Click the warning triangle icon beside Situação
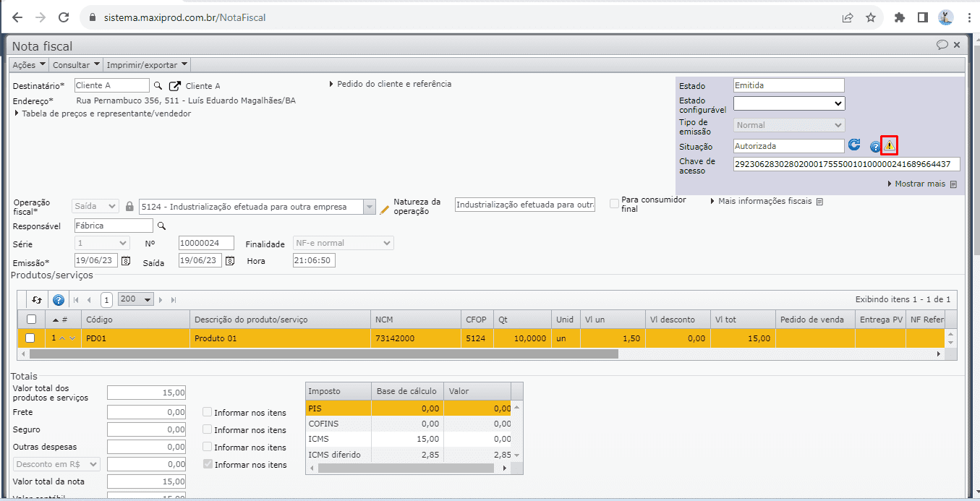 click(890, 145)
